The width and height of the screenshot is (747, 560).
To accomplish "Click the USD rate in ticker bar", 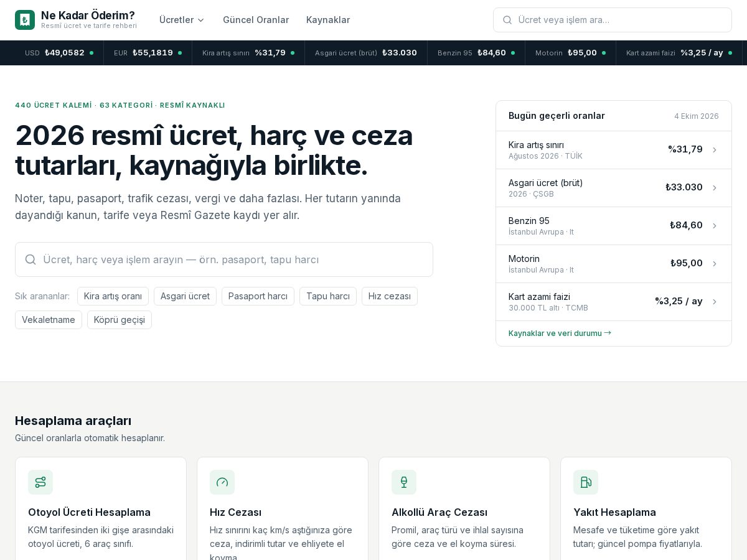I will [59, 53].
